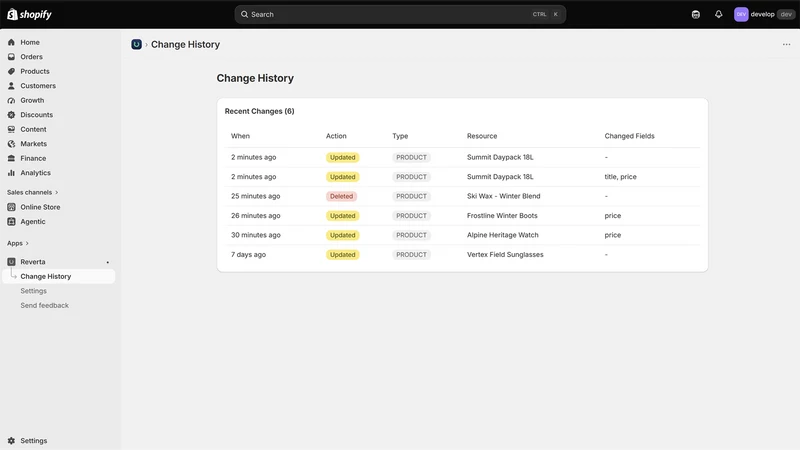Click '7 days ago' timestamp
The image size is (800, 450).
[x=248, y=255]
